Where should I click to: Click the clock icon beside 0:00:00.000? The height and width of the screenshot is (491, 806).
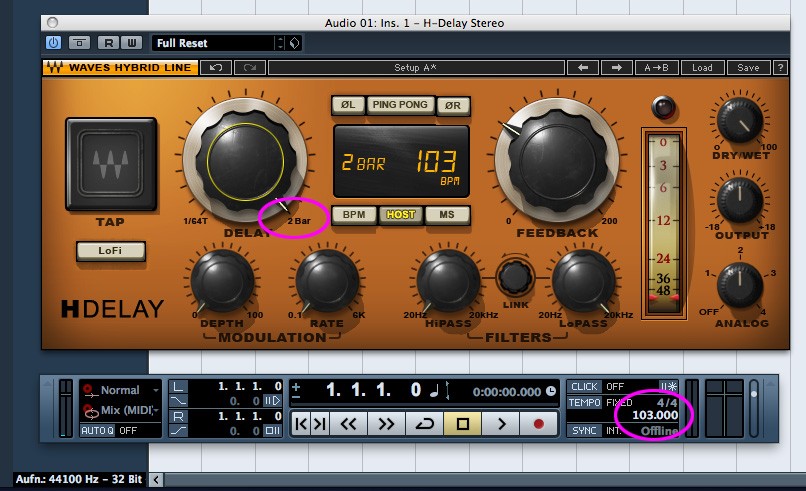point(551,391)
